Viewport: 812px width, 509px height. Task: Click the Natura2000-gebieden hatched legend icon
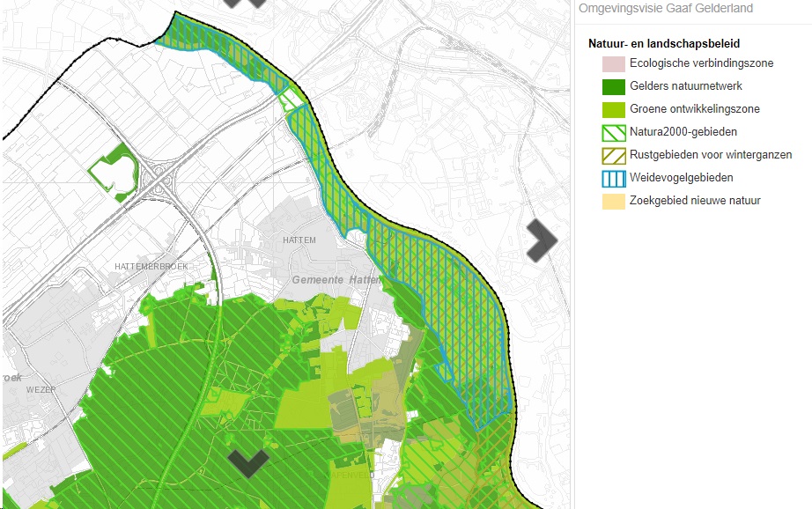click(613, 132)
